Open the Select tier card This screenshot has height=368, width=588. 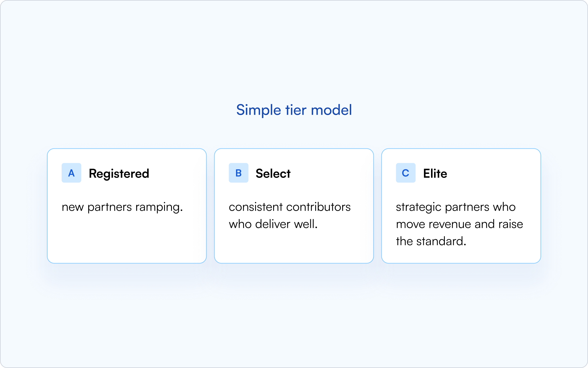pyautogui.click(x=294, y=206)
